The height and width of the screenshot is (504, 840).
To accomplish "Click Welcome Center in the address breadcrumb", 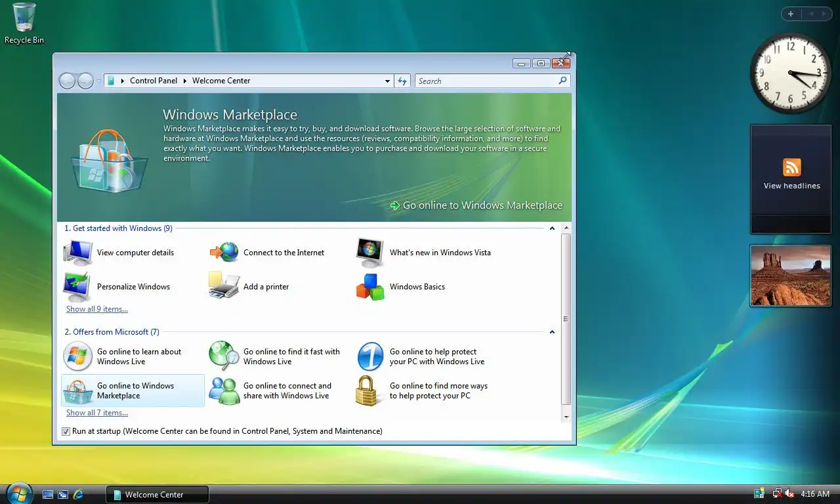I will [x=221, y=81].
